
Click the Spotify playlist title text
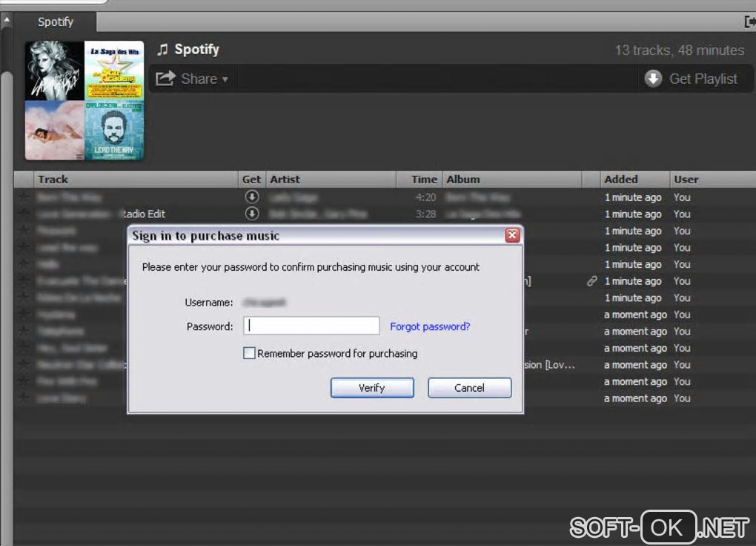[x=196, y=49]
